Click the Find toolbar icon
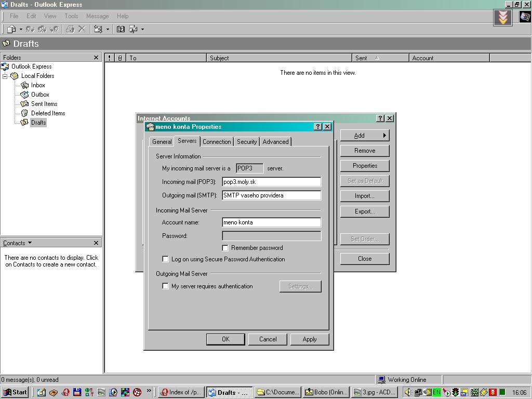This screenshot has height=399, width=532. coord(133,30)
